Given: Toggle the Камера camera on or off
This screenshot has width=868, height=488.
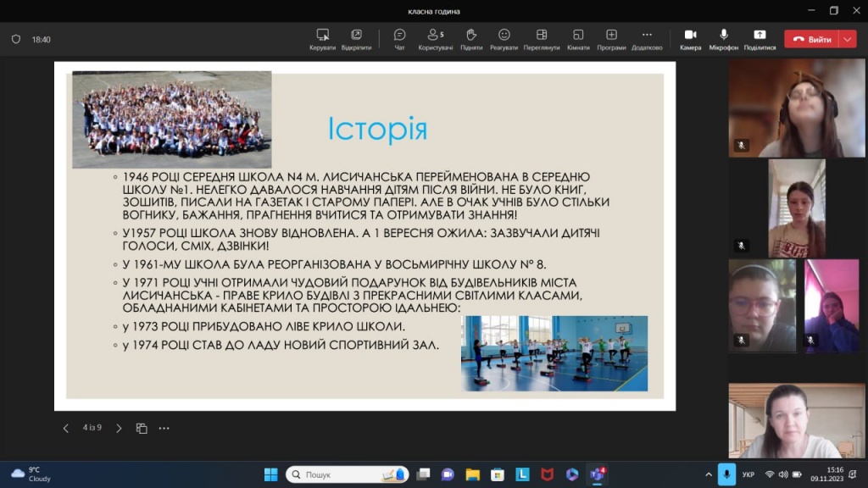Looking at the screenshot, I should point(690,39).
